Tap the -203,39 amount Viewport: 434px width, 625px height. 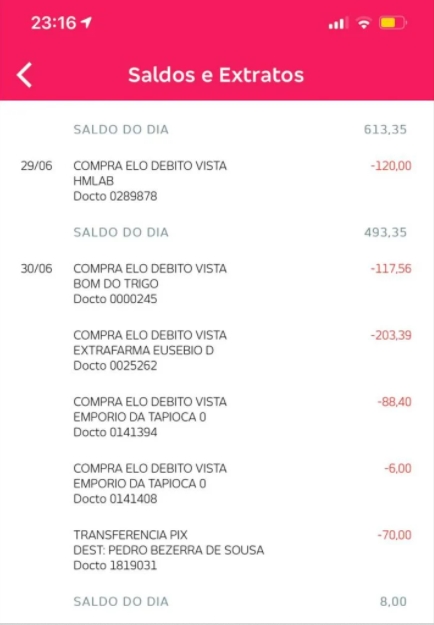point(391,335)
